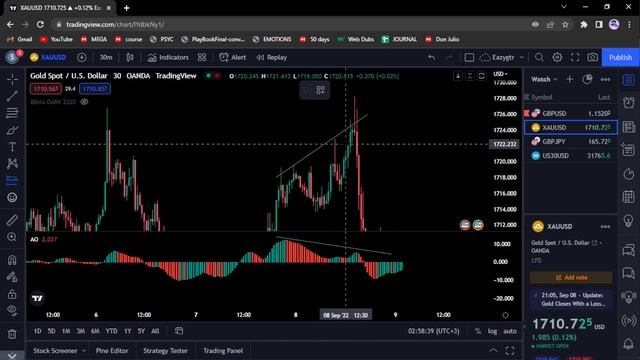Enter fullscreen chart mode
This screenshot has height=360, width=640.
pos(575,58)
